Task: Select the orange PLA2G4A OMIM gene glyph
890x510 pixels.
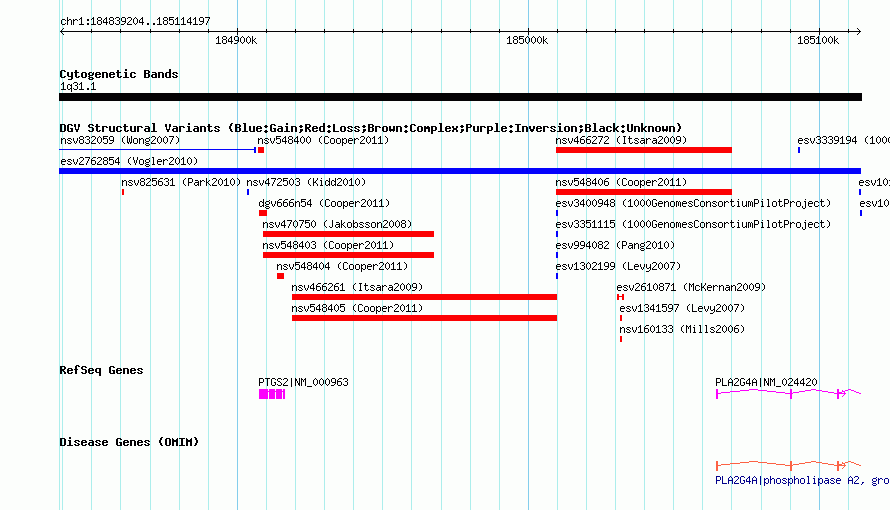Action: point(788,465)
